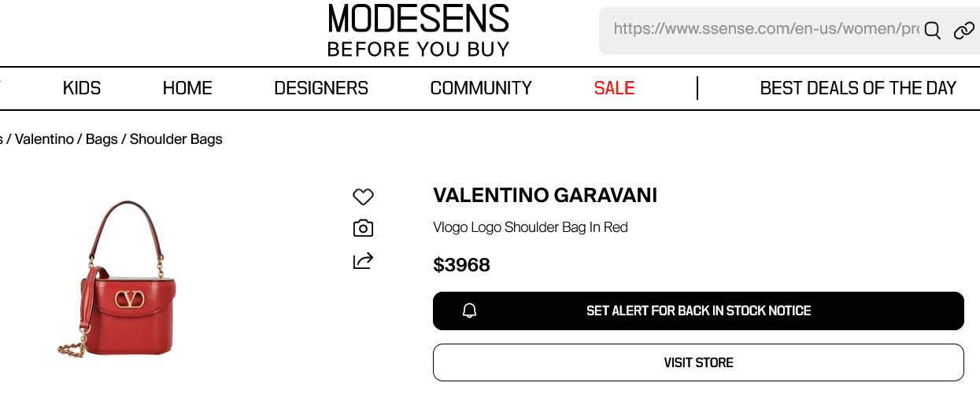
Task: Open the HOME menu
Action: (187, 88)
